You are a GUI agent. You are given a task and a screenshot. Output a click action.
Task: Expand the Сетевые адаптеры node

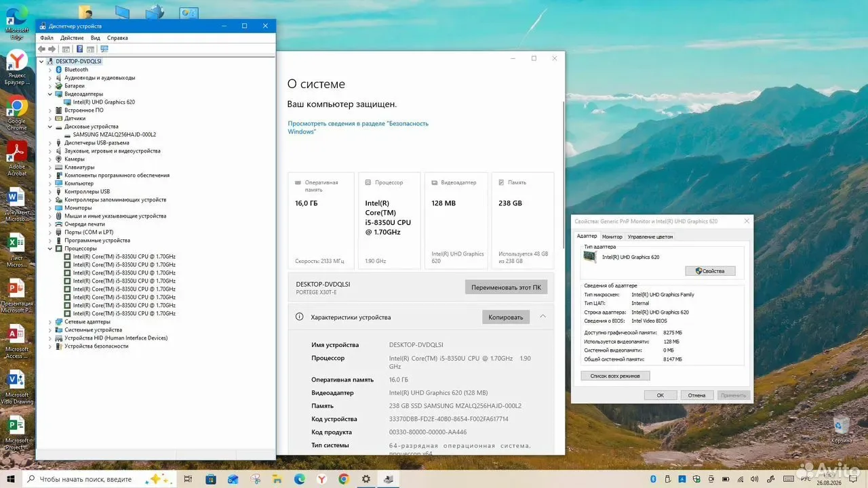coord(50,322)
